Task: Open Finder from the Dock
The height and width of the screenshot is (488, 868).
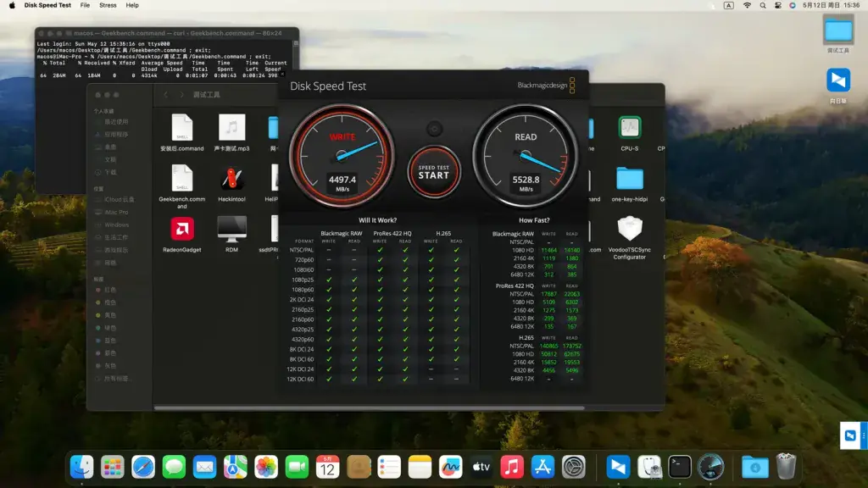Action: pyautogui.click(x=82, y=468)
